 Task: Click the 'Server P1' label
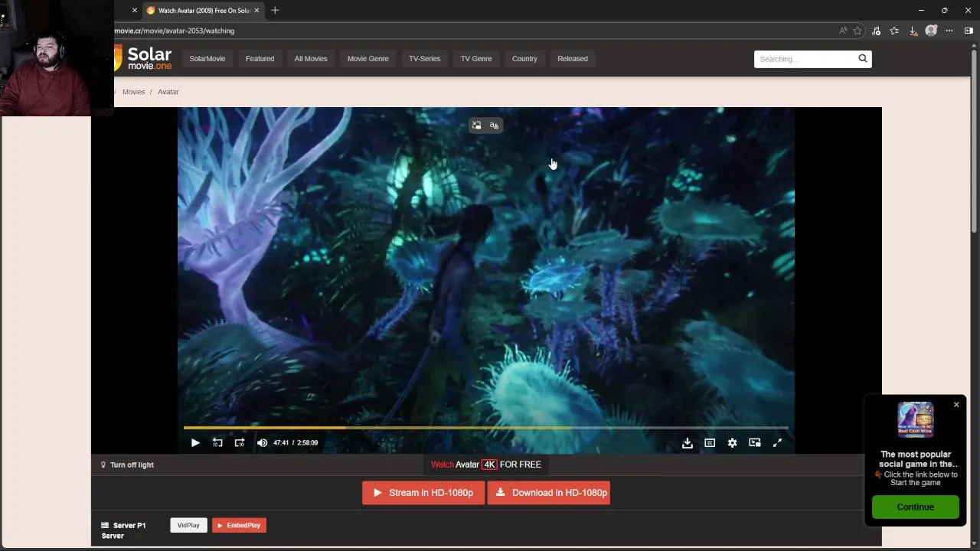[129, 526]
